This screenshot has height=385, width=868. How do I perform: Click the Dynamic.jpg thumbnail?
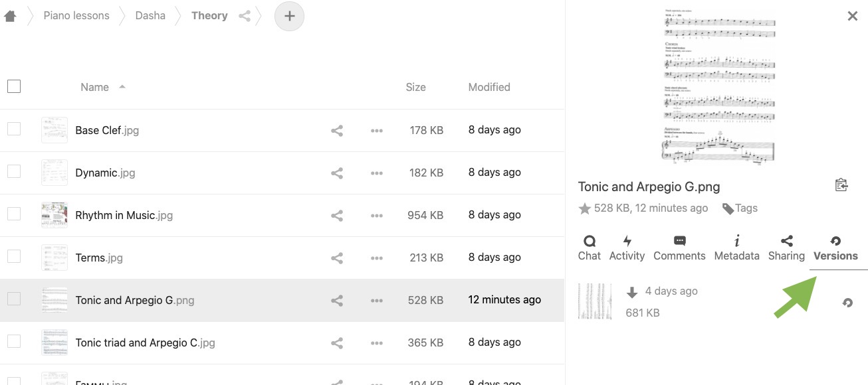pos(54,173)
